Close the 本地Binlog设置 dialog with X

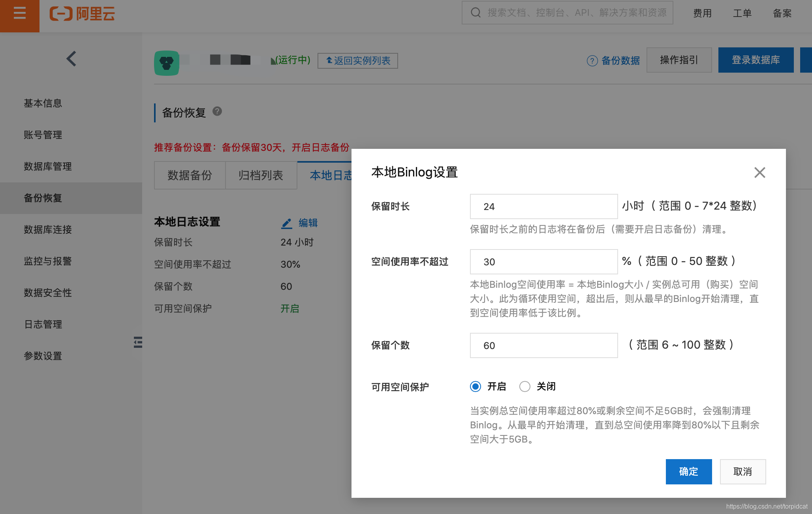(x=759, y=173)
